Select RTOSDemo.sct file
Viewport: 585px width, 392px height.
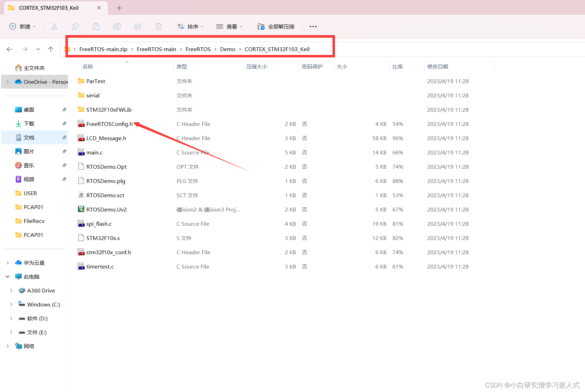coord(105,195)
